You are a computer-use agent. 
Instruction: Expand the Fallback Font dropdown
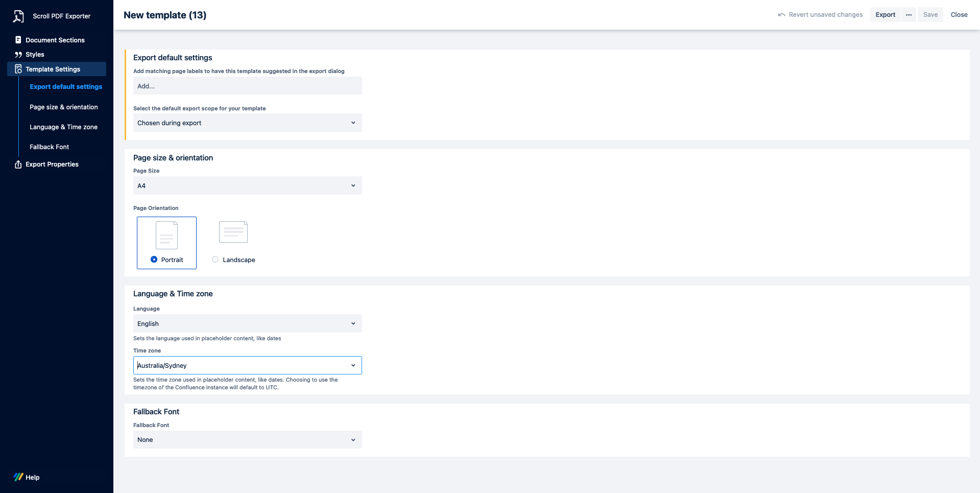coord(247,440)
